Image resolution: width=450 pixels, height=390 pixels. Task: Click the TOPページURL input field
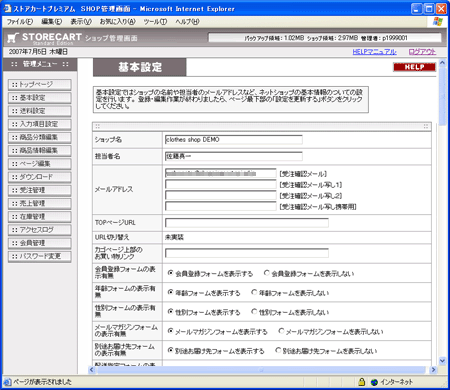(x=247, y=223)
